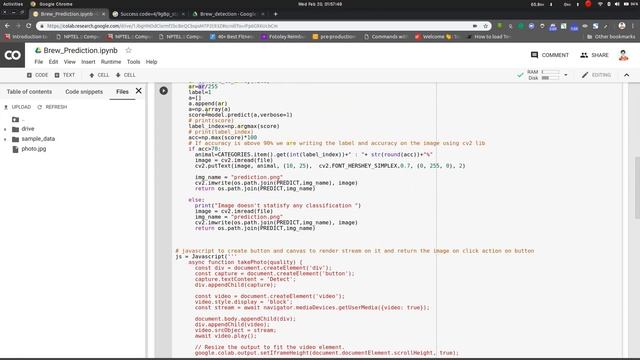Open the Activities overview
Screen dimensions: 640x360
click(13, 4)
